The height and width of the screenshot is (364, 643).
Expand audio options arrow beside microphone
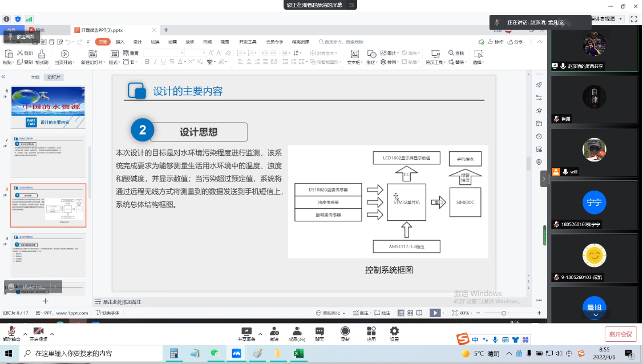point(25,334)
